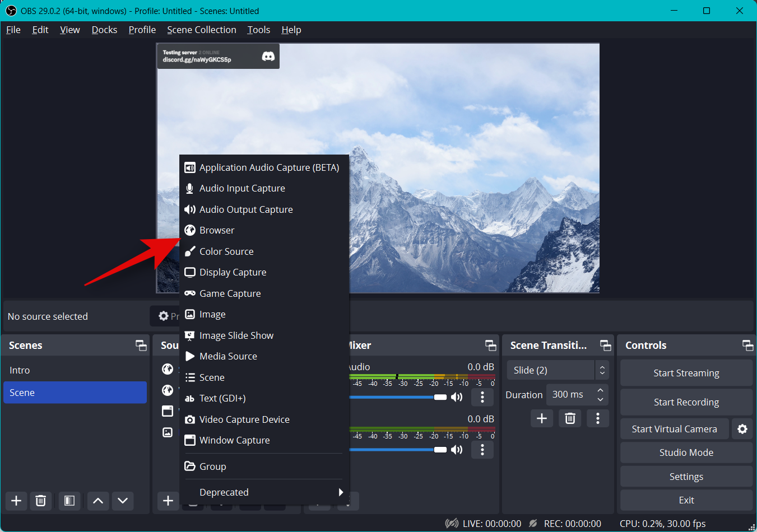Select Image Slide Show source
The image size is (757, 532).
(x=264, y=335)
